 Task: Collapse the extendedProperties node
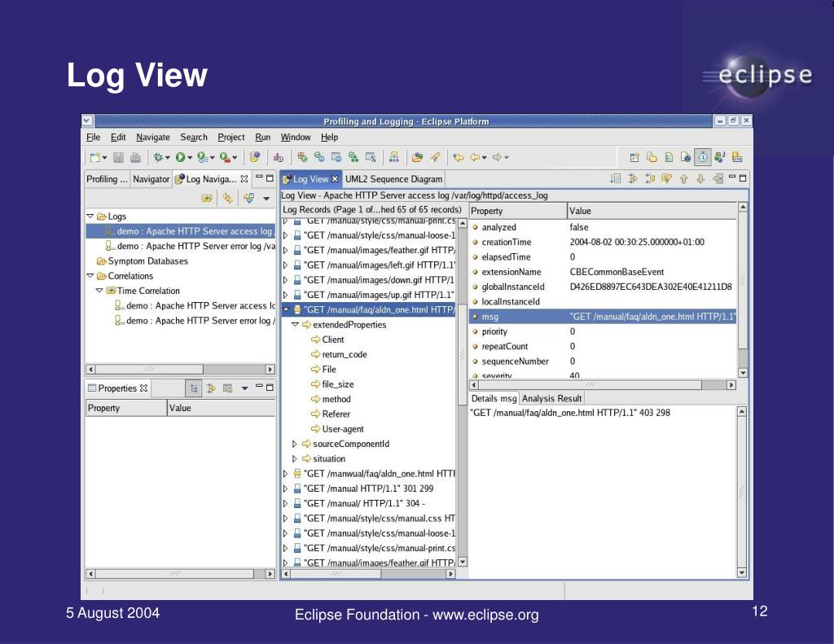tap(295, 324)
